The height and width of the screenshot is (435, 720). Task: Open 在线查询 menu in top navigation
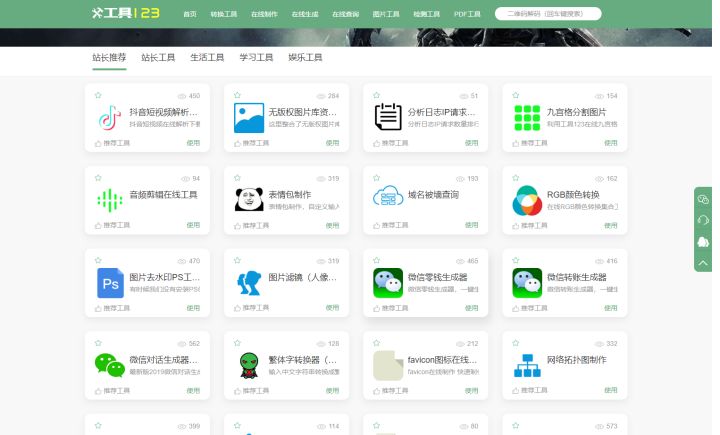pyautogui.click(x=345, y=14)
